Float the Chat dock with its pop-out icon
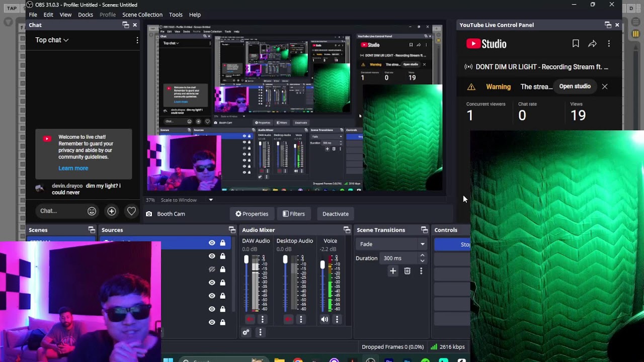Image resolution: width=644 pixels, height=362 pixels. [x=126, y=25]
